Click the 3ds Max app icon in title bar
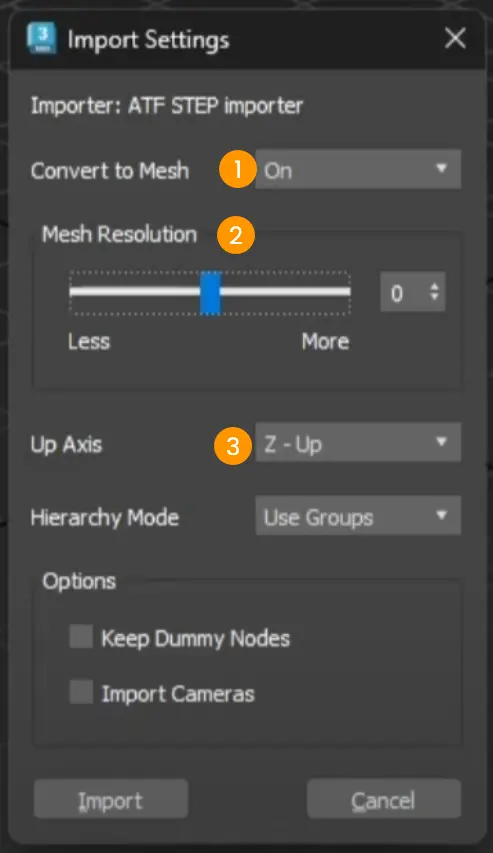The image size is (493, 853). (42, 38)
